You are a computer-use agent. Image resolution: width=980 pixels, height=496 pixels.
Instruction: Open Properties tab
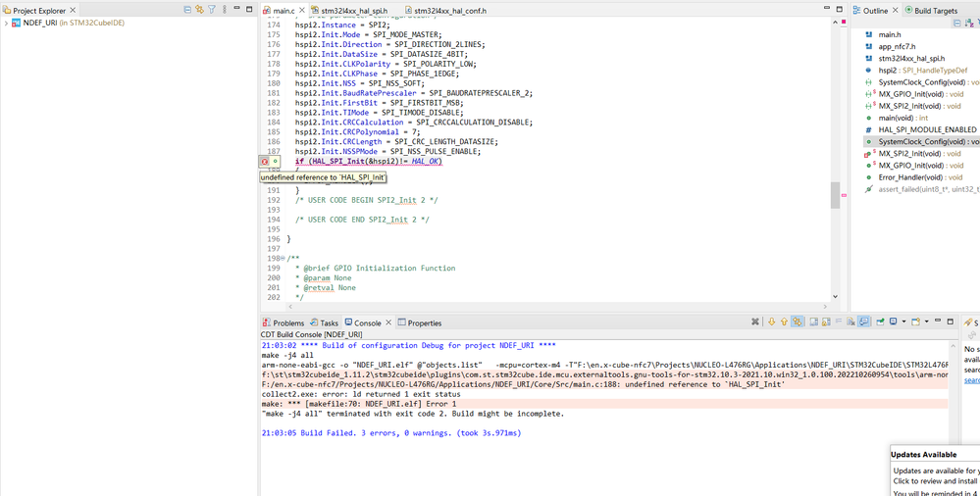coord(420,322)
